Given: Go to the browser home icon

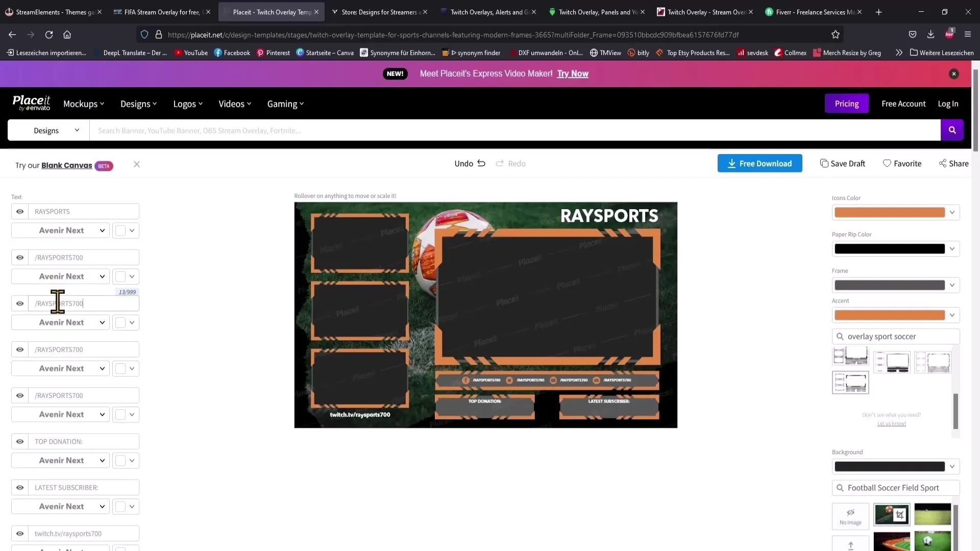Looking at the screenshot, I should (67, 35).
